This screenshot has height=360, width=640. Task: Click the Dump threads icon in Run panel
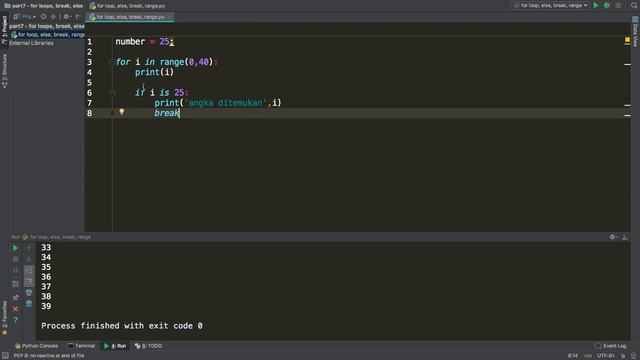(x=16, y=284)
